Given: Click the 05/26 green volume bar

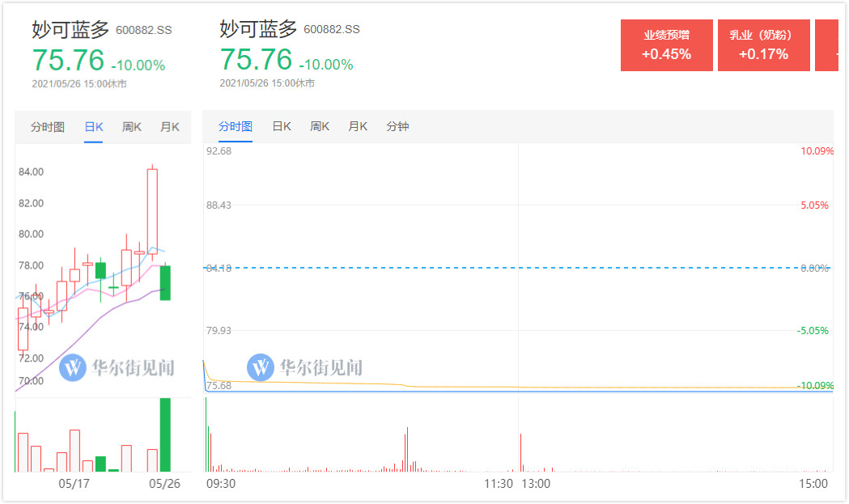Looking at the screenshot, I should (x=165, y=434).
